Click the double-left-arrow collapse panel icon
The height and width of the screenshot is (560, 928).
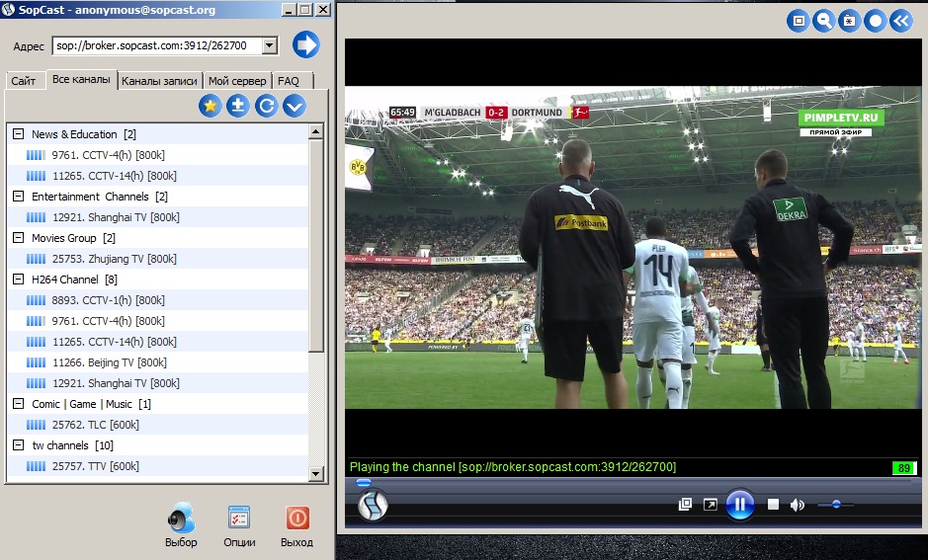pyautogui.click(x=900, y=22)
